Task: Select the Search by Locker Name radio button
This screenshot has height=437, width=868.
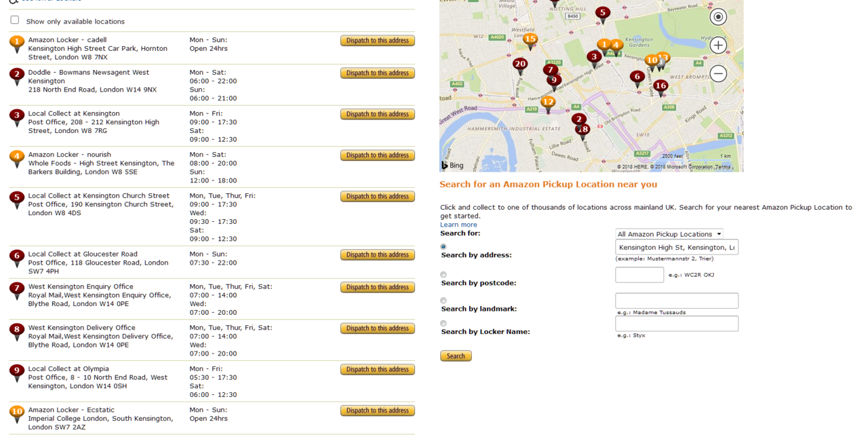Action: [443, 324]
